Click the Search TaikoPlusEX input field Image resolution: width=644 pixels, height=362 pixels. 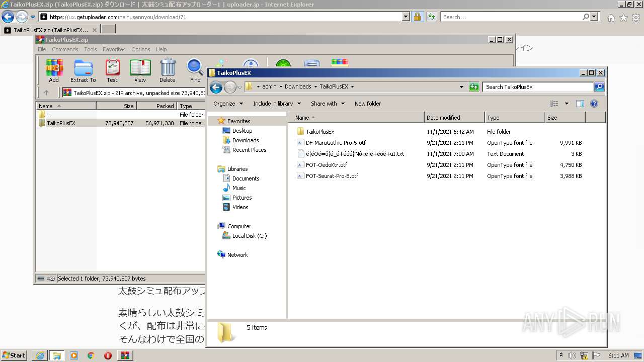538,87
